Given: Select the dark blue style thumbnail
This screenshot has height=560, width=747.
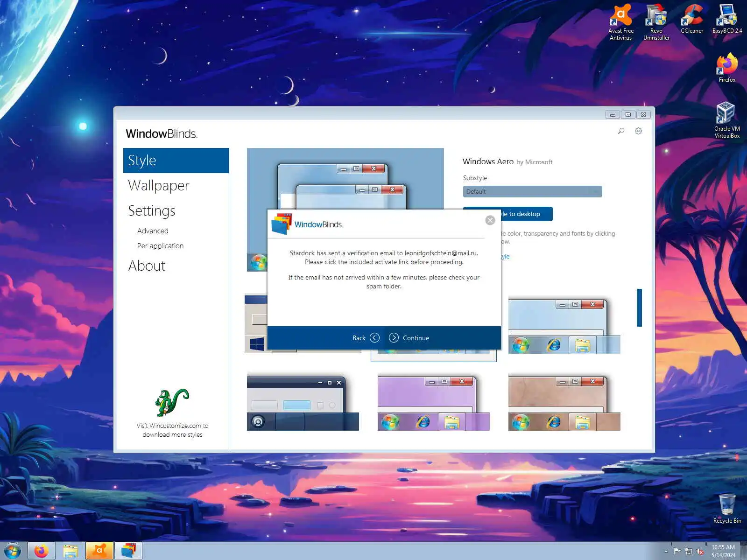Looking at the screenshot, I should click(303, 402).
